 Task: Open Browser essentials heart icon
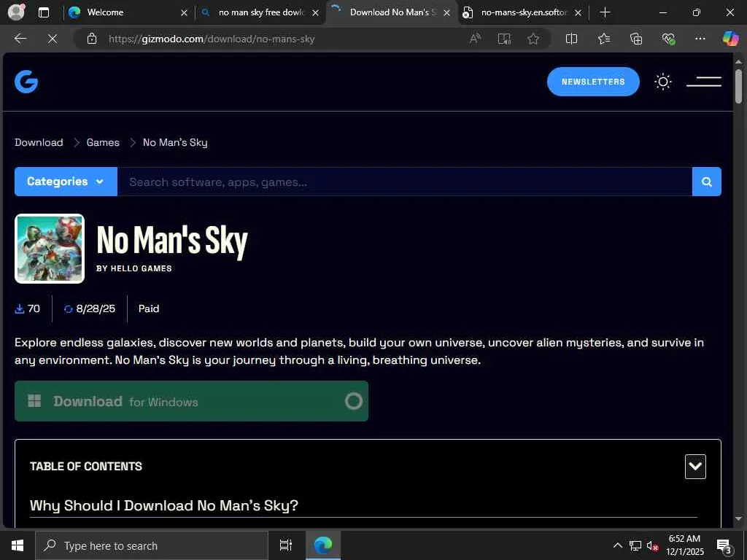tap(668, 39)
